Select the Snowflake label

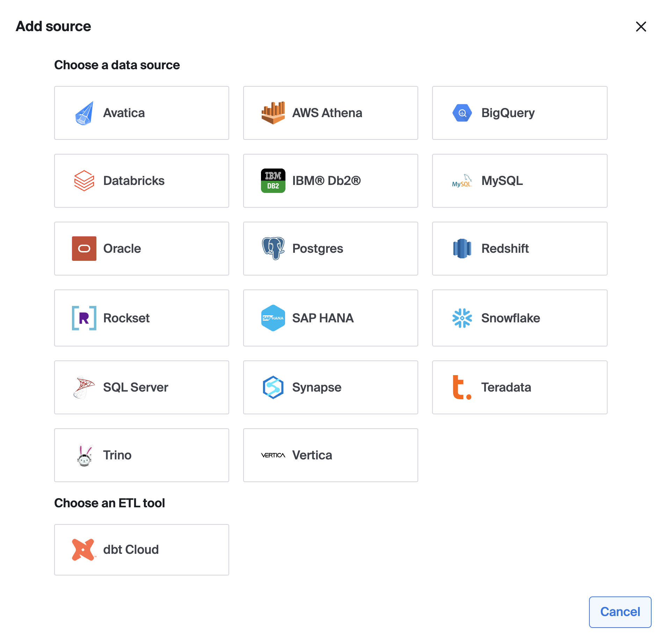[x=510, y=318]
